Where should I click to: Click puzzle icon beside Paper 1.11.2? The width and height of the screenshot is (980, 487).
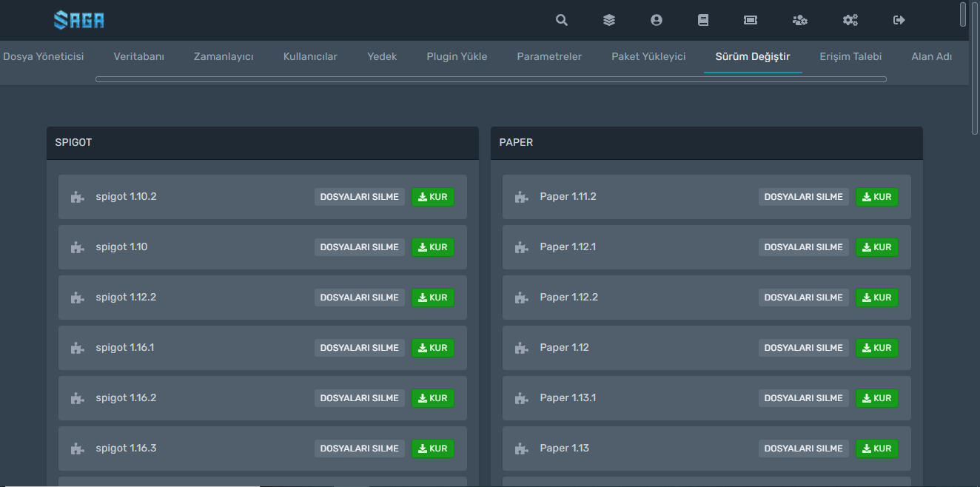521,197
